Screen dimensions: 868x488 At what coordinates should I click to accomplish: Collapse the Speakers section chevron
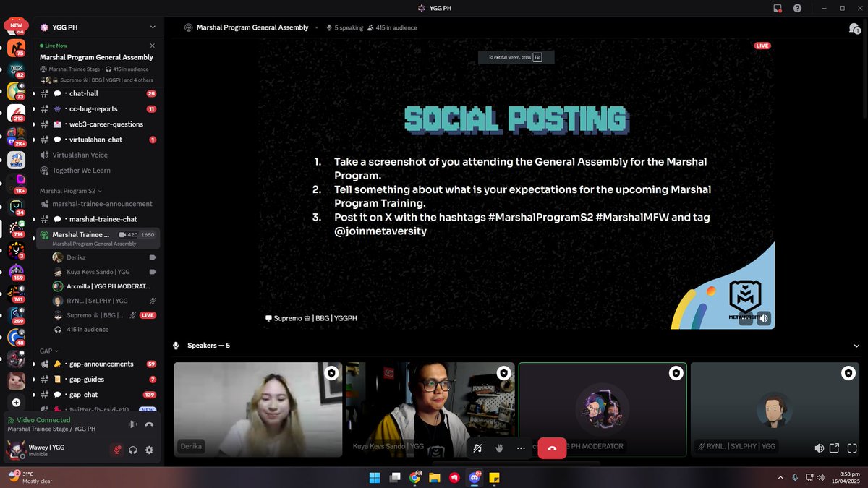[857, 346]
